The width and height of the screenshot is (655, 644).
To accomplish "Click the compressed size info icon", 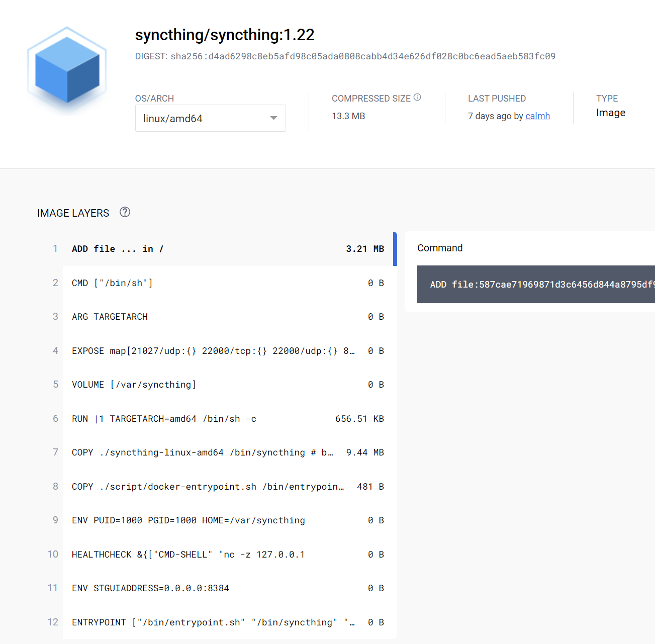I will coord(418,97).
